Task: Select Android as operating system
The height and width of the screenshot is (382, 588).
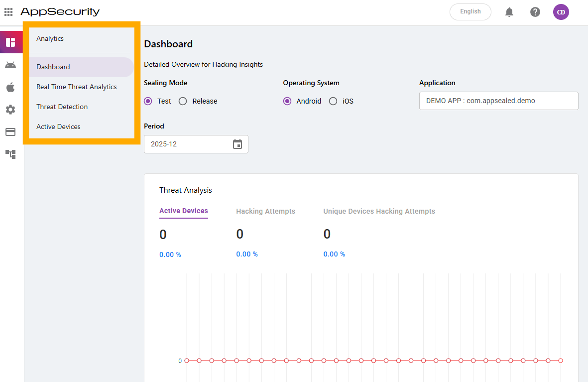Action: pyautogui.click(x=287, y=101)
